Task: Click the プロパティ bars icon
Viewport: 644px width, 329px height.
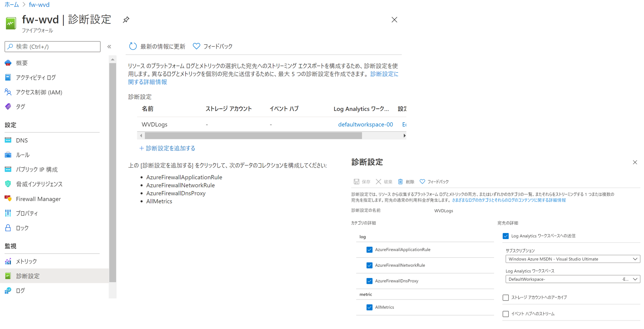Action: coord(8,213)
